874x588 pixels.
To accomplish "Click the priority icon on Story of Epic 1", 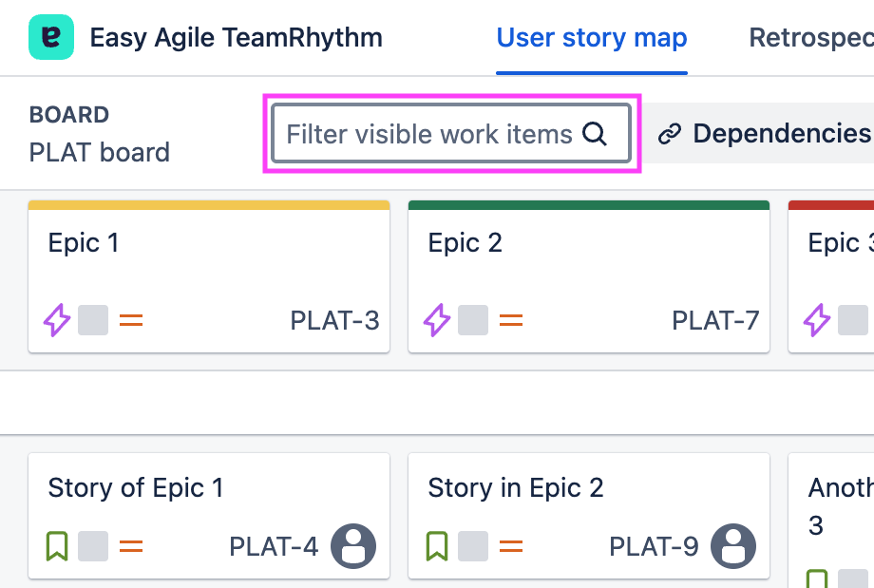I will 131,546.
